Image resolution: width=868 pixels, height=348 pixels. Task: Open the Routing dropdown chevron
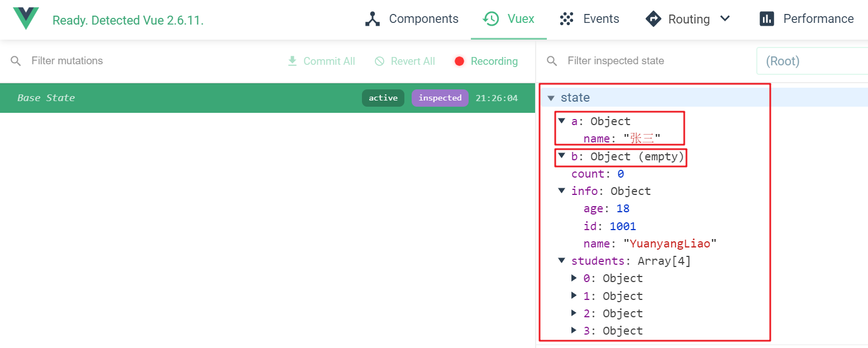point(725,19)
